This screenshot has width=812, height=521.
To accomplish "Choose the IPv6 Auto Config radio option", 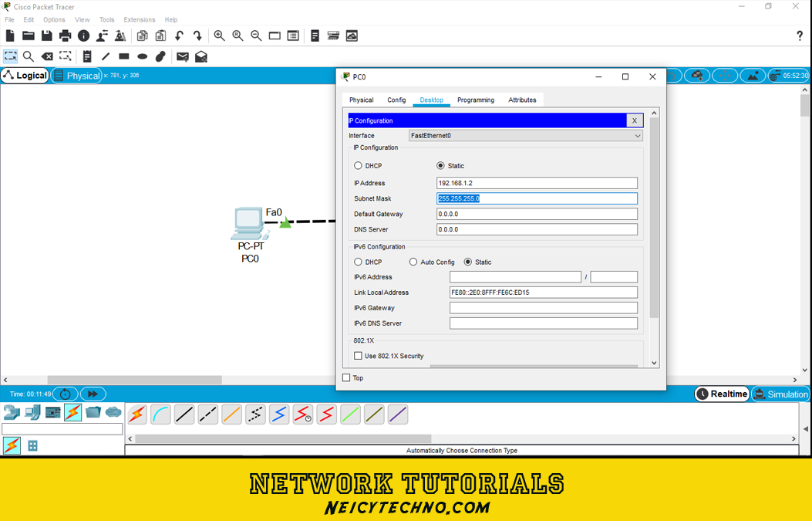I will (x=413, y=262).
